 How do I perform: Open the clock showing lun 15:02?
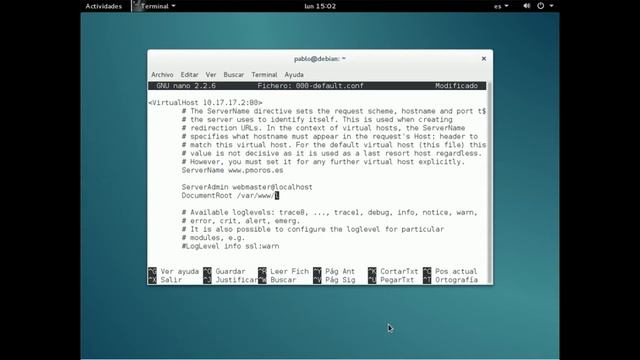click(x=320, y=6)
